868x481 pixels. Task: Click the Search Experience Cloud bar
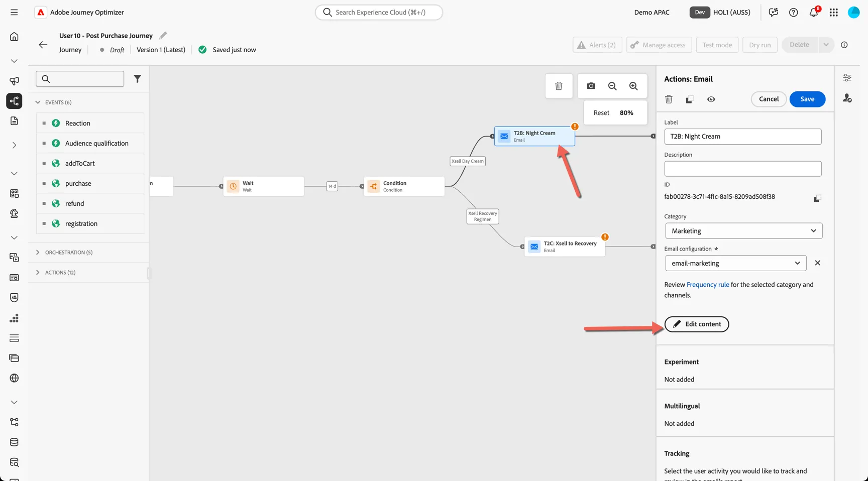(x=379, y=12)
